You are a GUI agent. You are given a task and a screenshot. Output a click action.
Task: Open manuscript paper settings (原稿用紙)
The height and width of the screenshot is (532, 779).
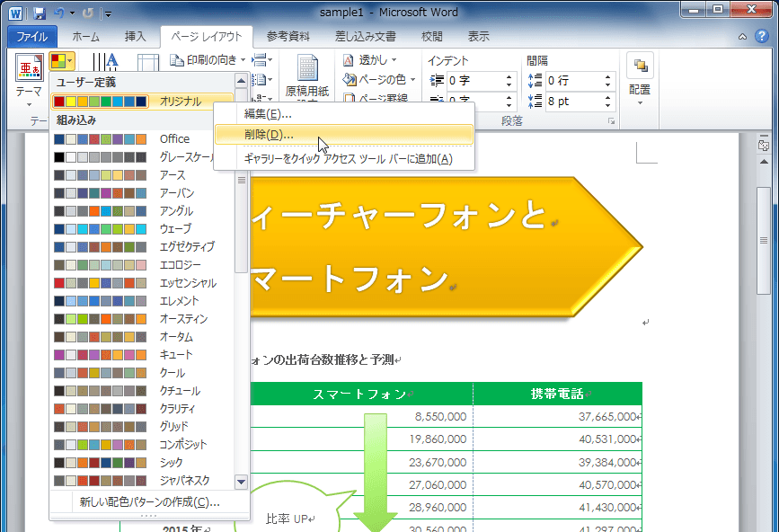[x=307, y=77]
